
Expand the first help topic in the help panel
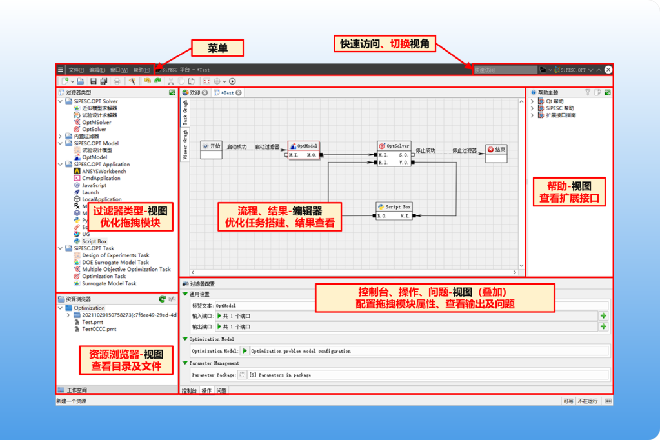[x=532, y=101]
